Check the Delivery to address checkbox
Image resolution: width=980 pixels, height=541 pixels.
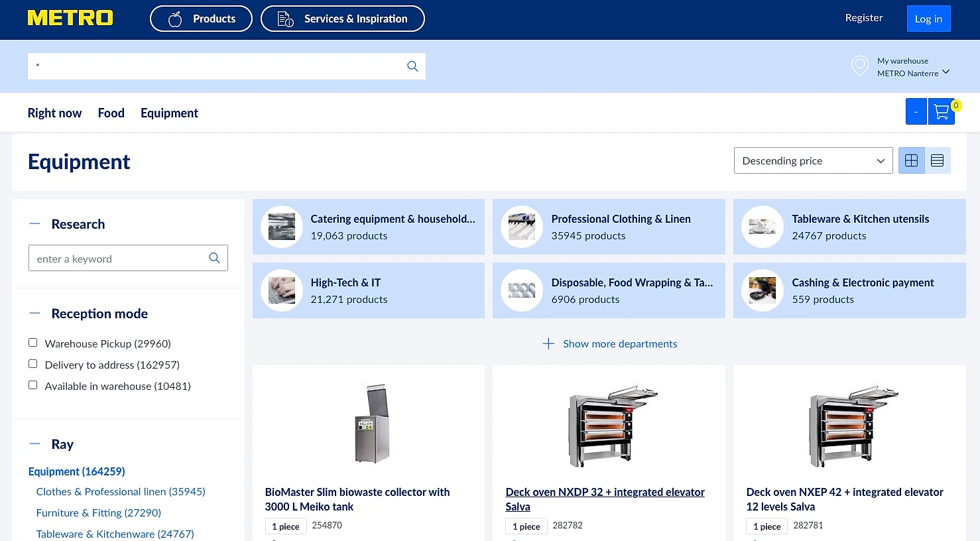point(32,364)
